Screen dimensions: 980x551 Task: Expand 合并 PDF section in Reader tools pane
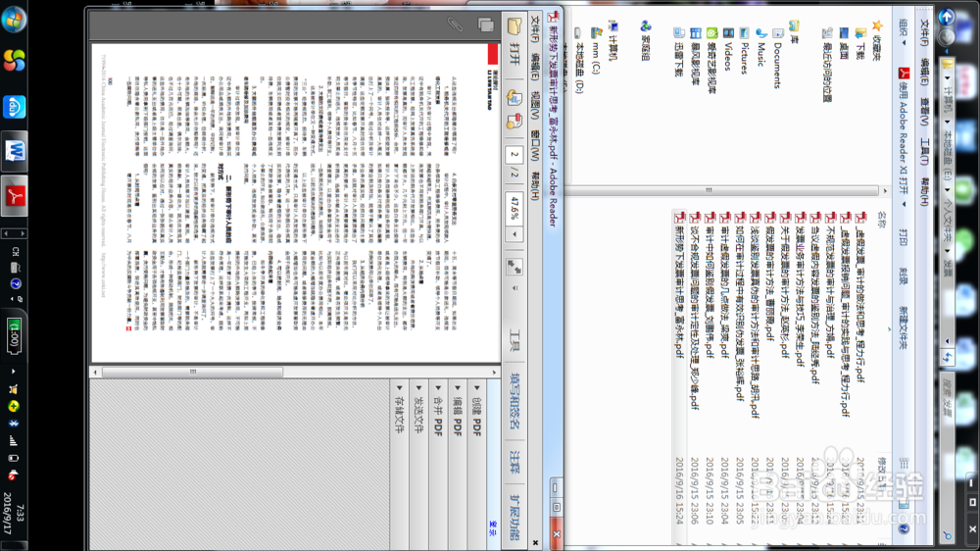[x=438, y=412]
